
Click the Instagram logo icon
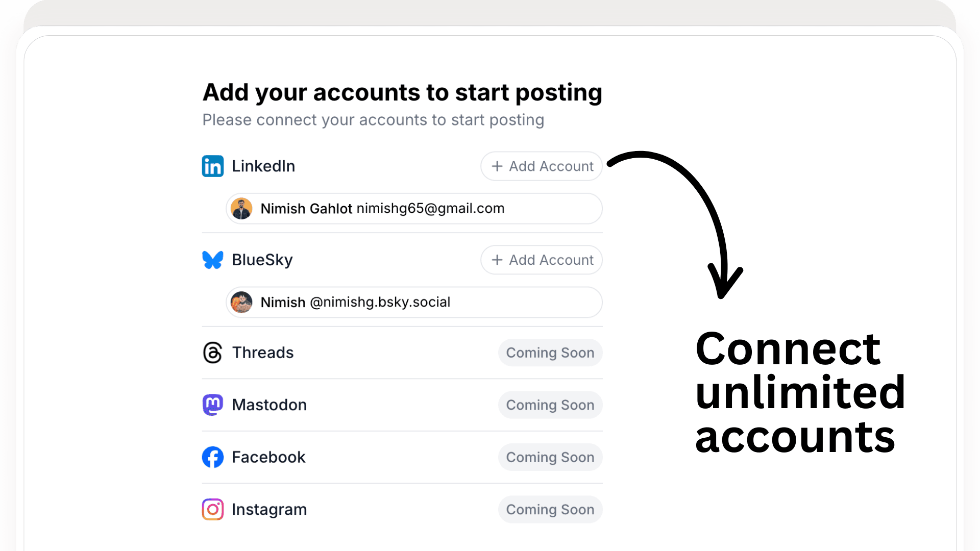(x=213, y=509)
